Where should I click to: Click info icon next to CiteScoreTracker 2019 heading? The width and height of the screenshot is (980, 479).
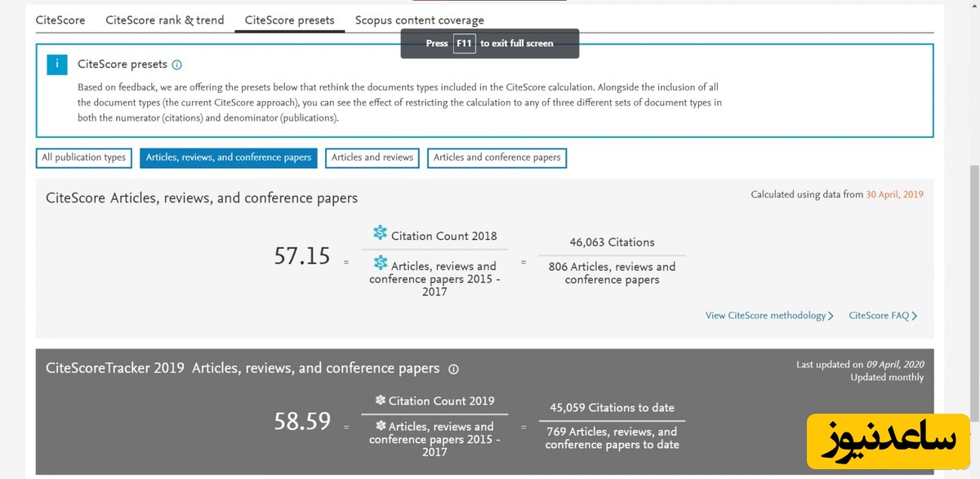[x=453, y=369]
